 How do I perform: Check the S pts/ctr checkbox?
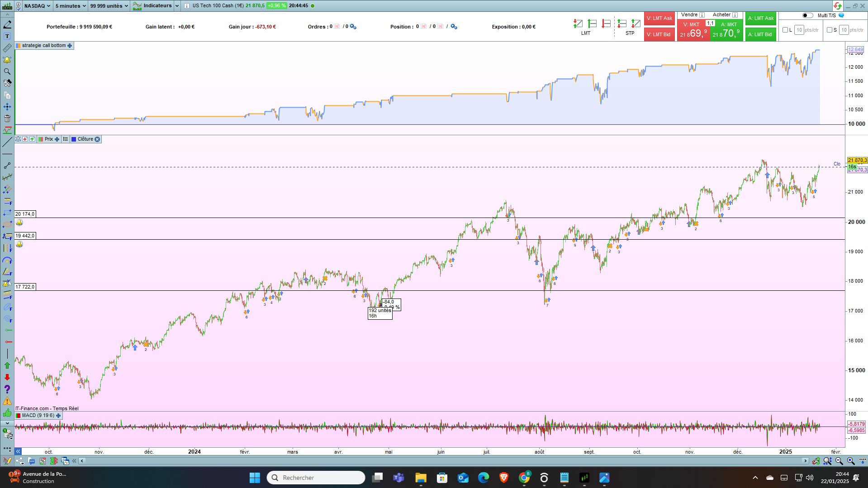point(829,30)
